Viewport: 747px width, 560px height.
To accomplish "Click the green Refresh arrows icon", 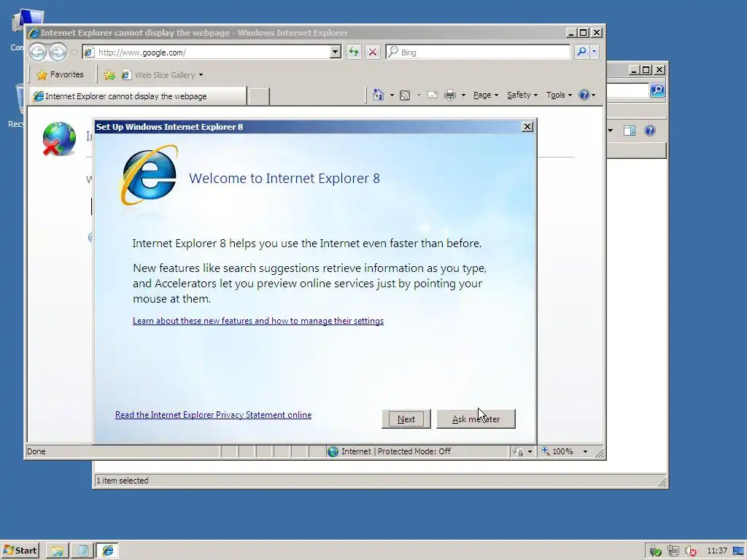I will coord(354,52).
